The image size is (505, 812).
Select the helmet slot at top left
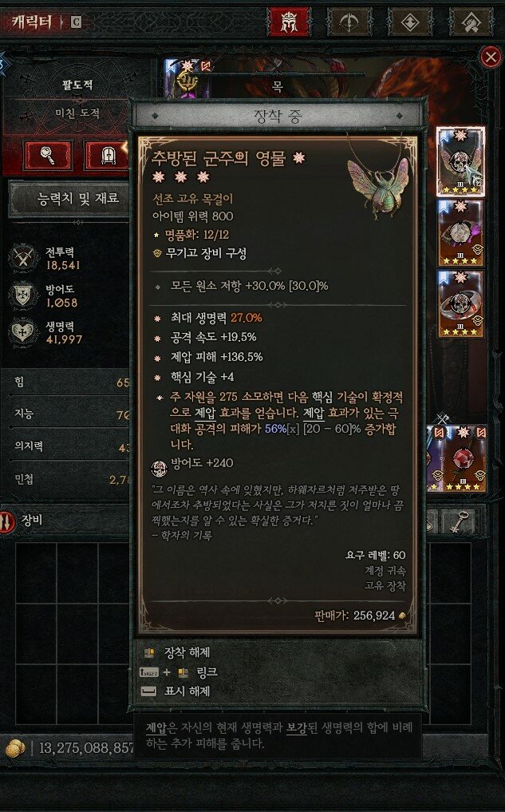point(187,79)
